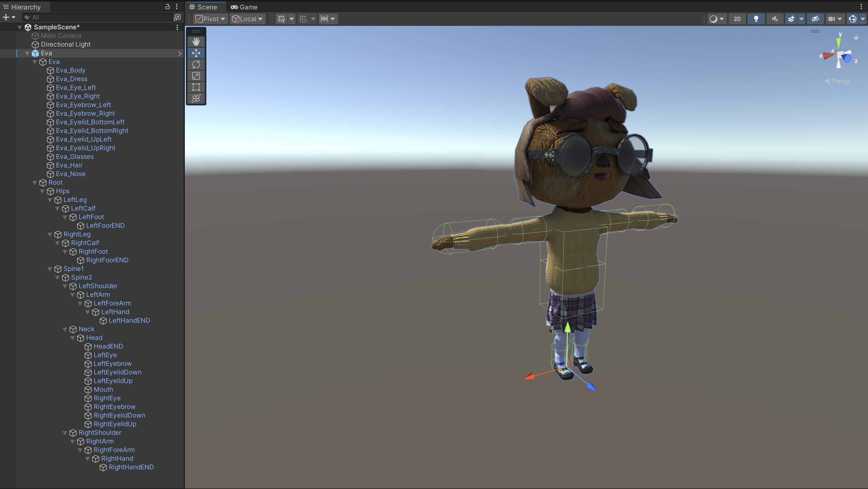Toggle scene lighting bulb button
The image size is (868, 489).
click(756, 19)
